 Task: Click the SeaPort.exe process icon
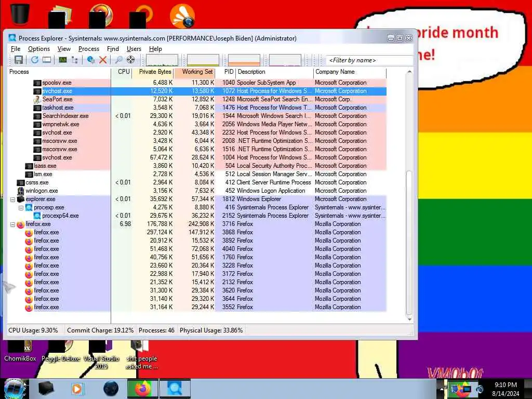pos(37,99)
